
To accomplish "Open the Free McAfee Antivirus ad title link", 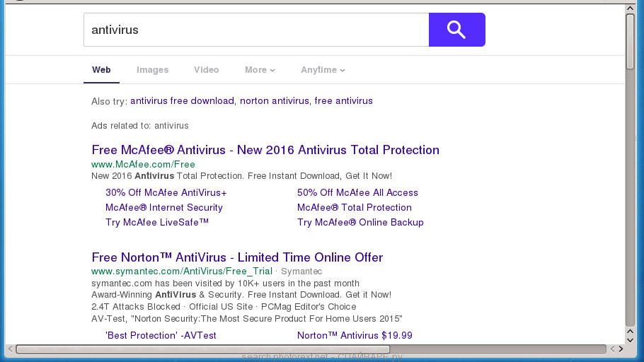I will tap(265, 150).
